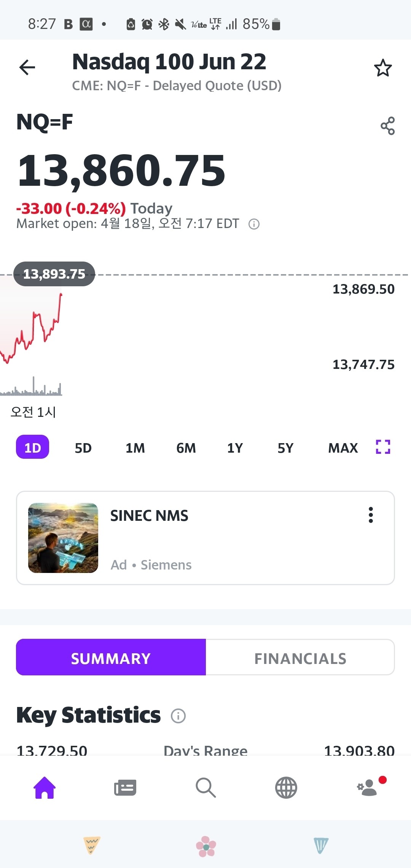Switch chart range to 5D

click(x=83, y=448)
